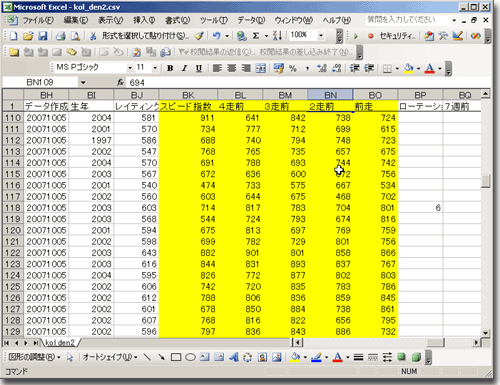Viewport: 500px width, 385px height.
Task: Insert WordArt from the drawing toolbar
Action: (234, 357)
